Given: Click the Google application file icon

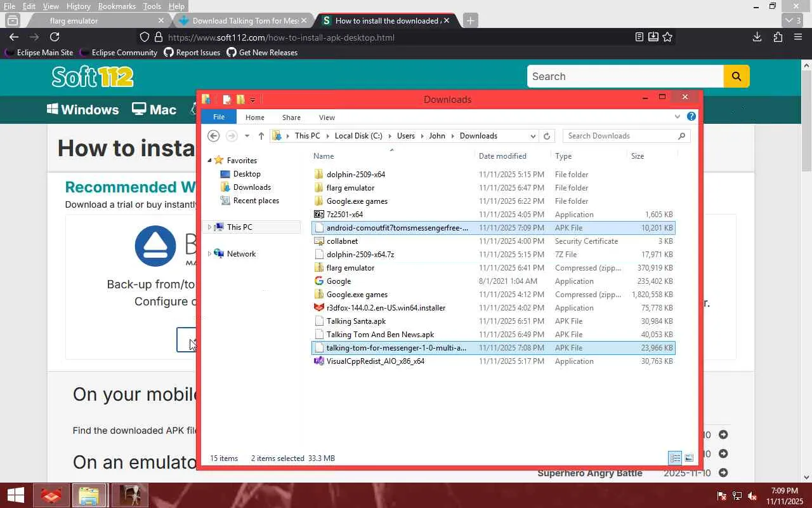Looking at the screenshot, I should pos(319,281).
